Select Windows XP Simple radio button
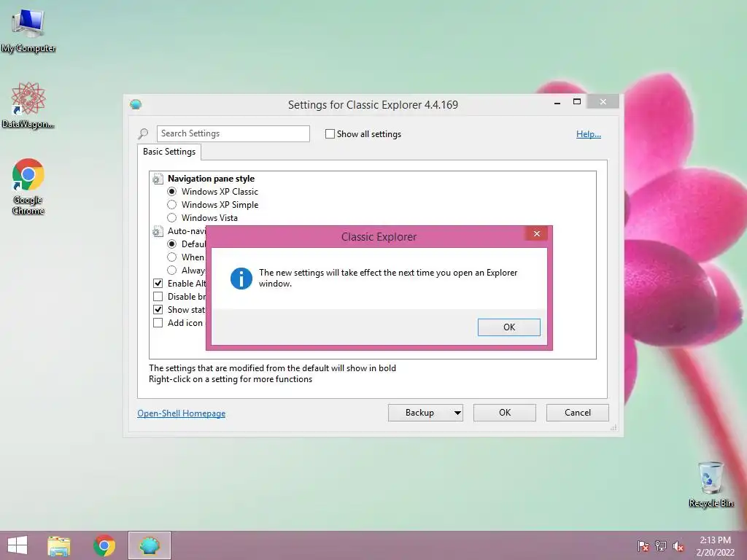747x560 pixels. (x=172, y=205)
